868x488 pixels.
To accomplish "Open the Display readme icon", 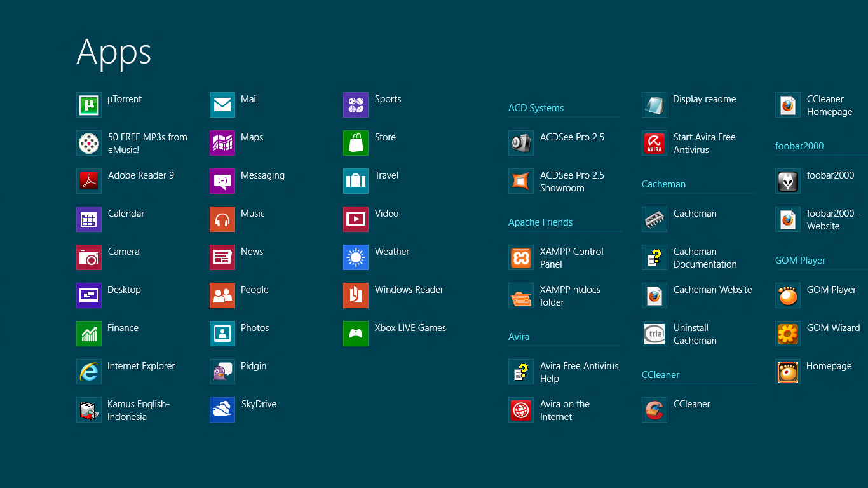I will (654, 105).
